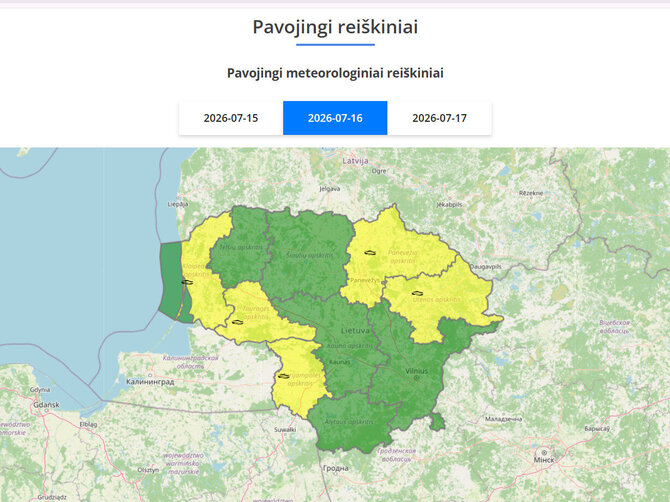The width and height of the screenshot is (670, 502).
Task: Click the Daugavpils city label
Action: point(485,266)
